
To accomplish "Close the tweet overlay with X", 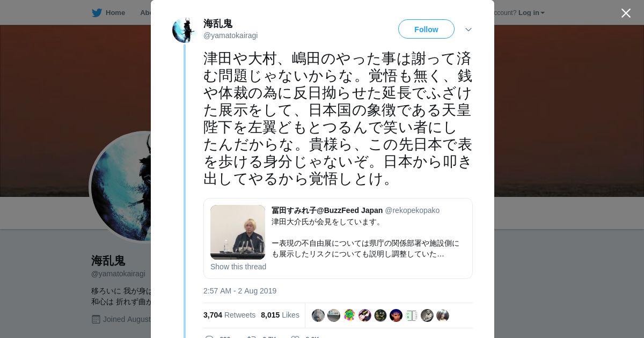I will tap(626, 13).
